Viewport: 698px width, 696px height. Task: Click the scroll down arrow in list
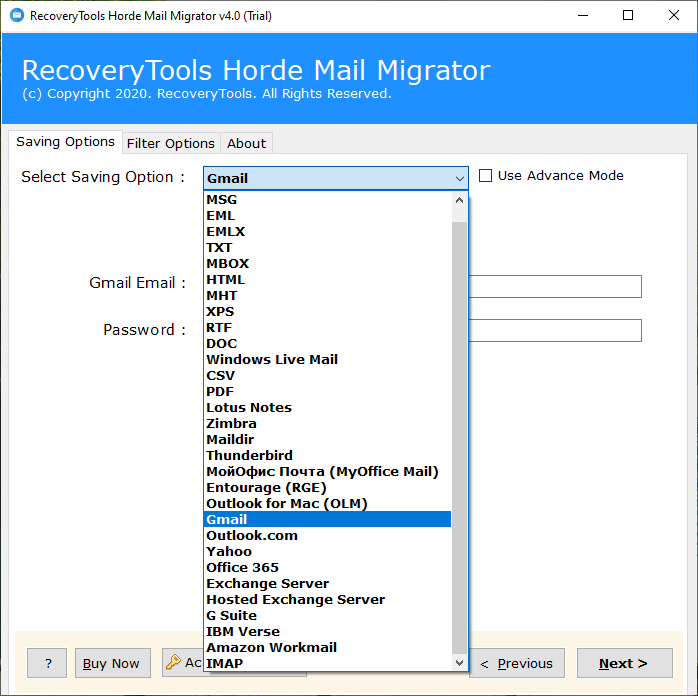tap(459, 663)
